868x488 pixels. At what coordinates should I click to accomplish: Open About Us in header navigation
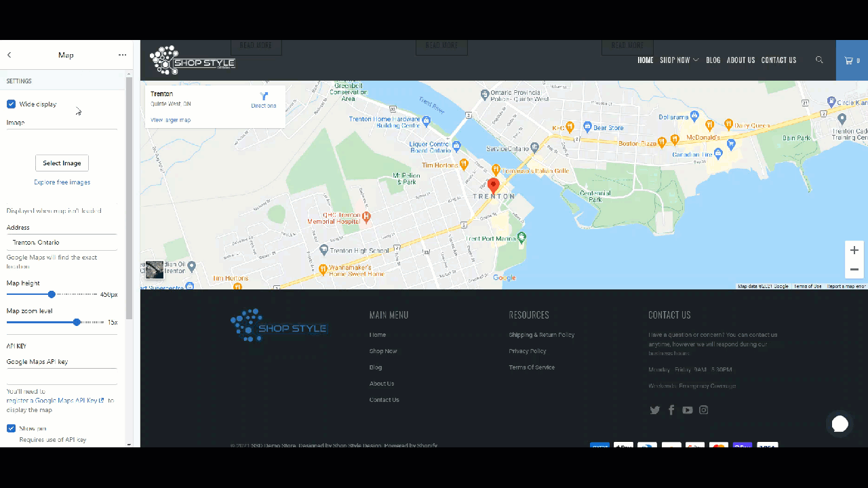pyautogui.click(x=741, y=60)
